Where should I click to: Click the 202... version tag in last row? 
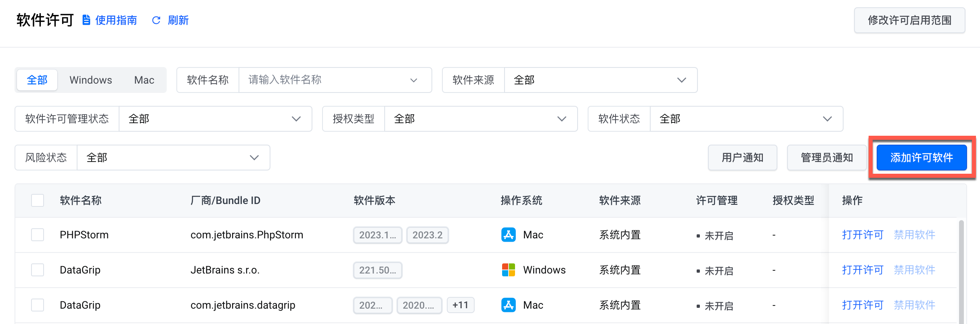pyautogui.click(x=373, y=305)
